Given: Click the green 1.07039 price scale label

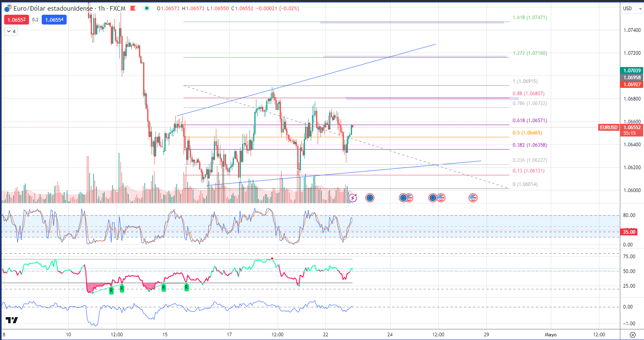Looking at the screenshot, I should [632, 71].
